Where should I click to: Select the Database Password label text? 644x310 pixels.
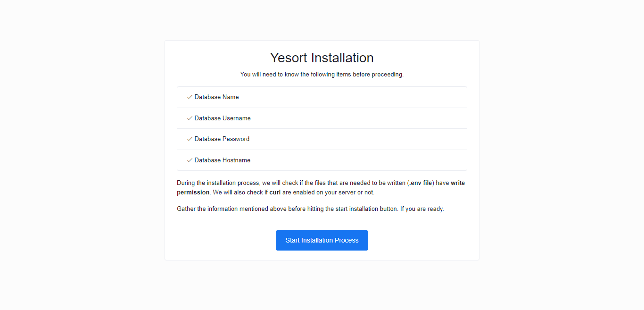(222, 139)
